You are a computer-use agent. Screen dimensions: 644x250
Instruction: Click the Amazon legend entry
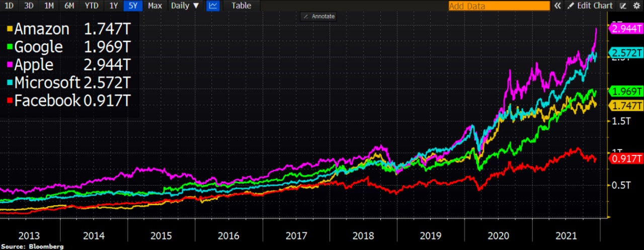(69, 28)
